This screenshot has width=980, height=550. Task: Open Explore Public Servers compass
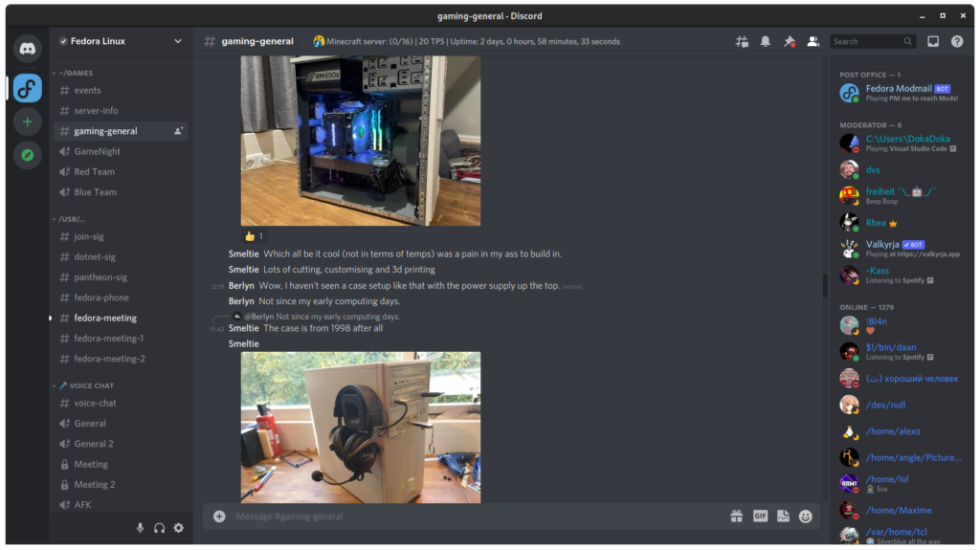(x=27, y=155)
